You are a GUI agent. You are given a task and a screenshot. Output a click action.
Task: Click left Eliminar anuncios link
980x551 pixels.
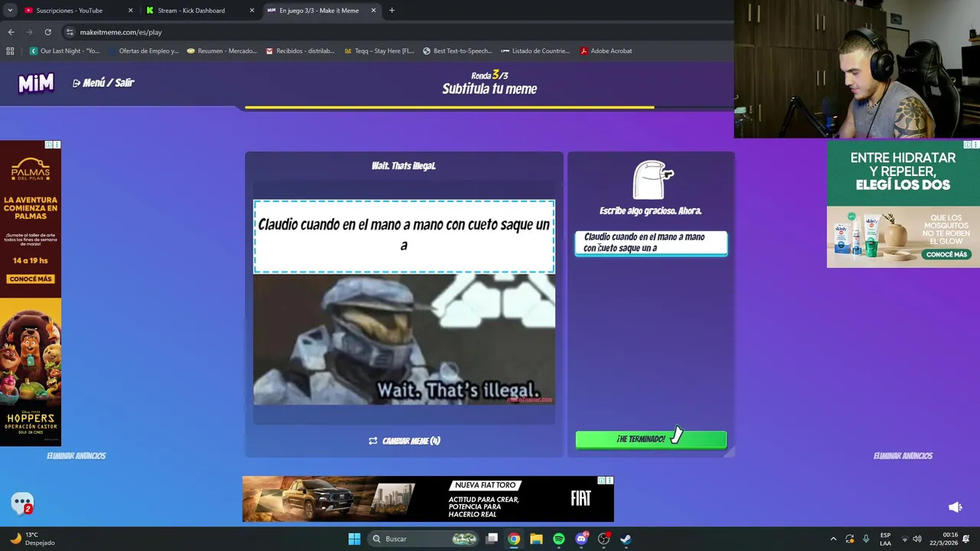[76, 456]
